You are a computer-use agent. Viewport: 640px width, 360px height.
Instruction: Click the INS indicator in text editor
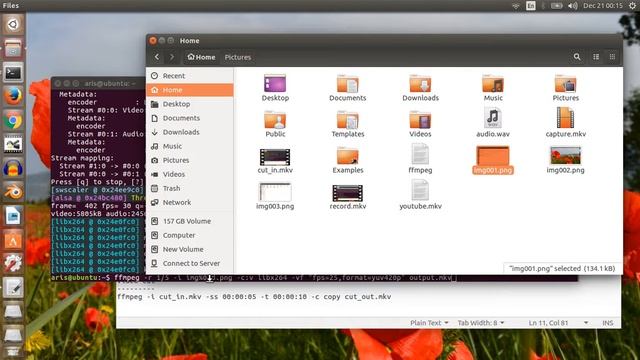coord(607,323)
